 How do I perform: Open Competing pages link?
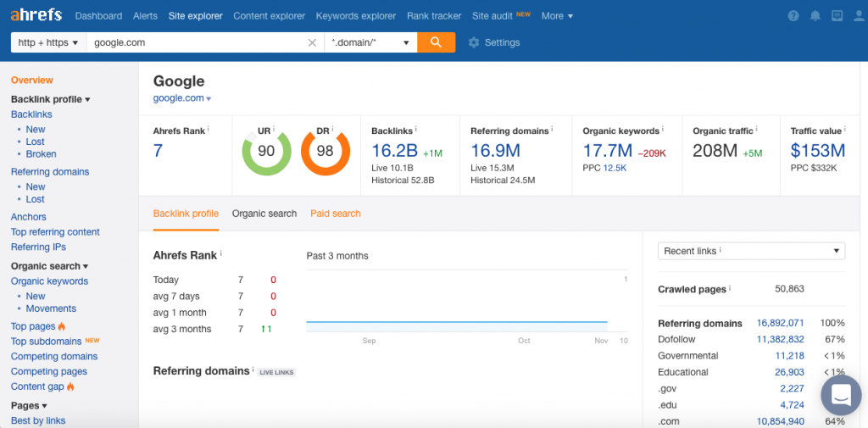(x=48, y=371)
